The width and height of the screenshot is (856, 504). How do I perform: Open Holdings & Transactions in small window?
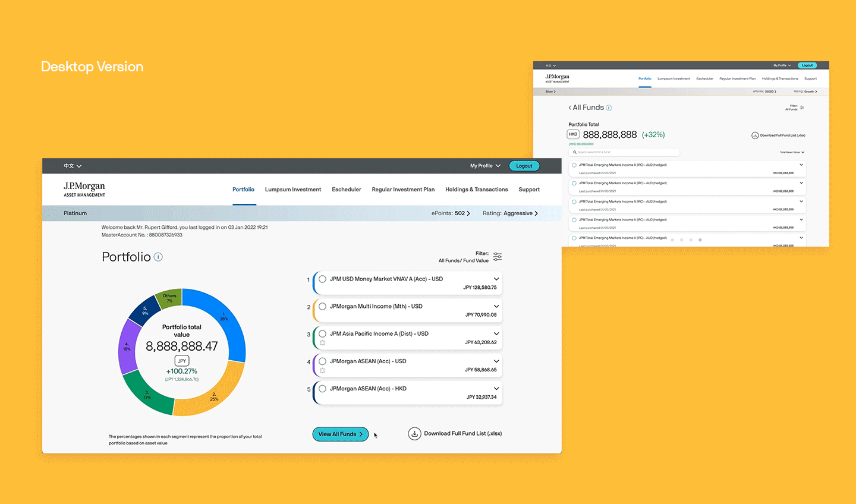click(780, 78)
